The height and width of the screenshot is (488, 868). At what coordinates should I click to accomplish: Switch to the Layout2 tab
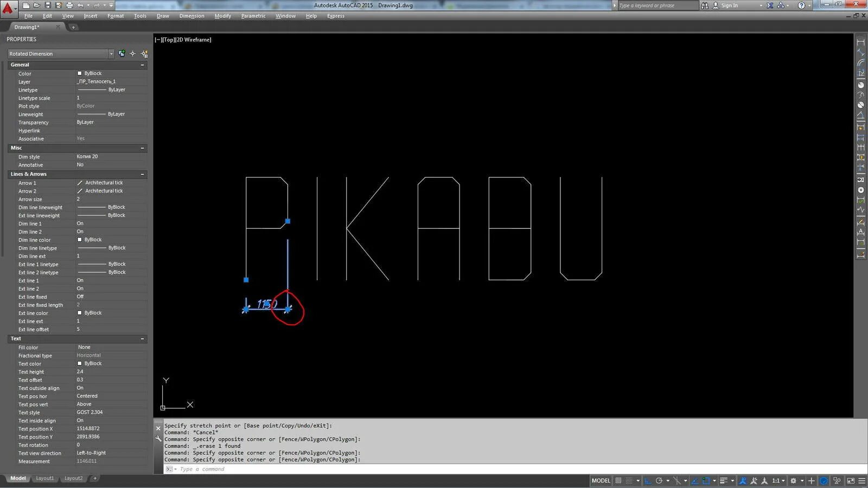(x=73, y=478)
